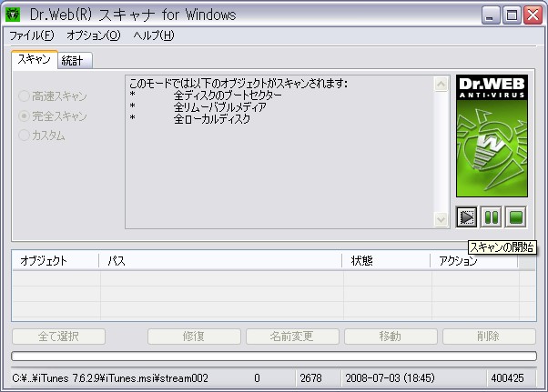Pause the scan with the pause button
The height and width of the screenshot is (392, 548).
(492, 217)
